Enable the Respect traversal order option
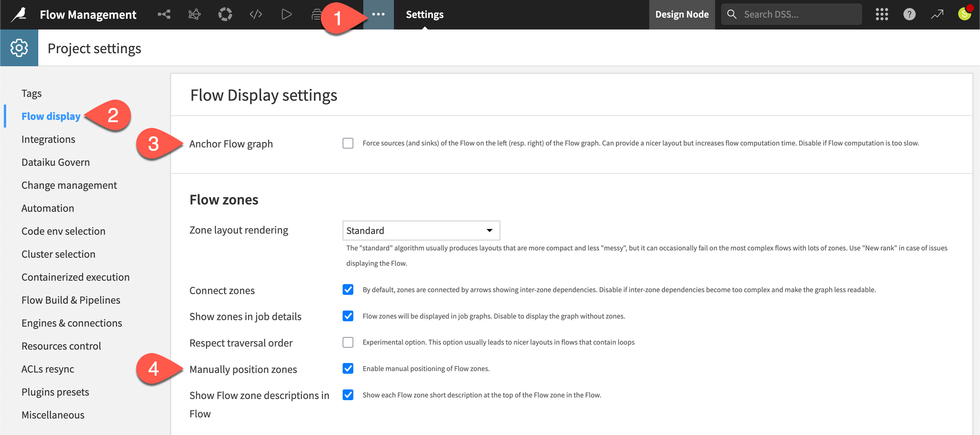Image resolution: width=980 pixels, height=435 pixels. (x=348, y=343)
